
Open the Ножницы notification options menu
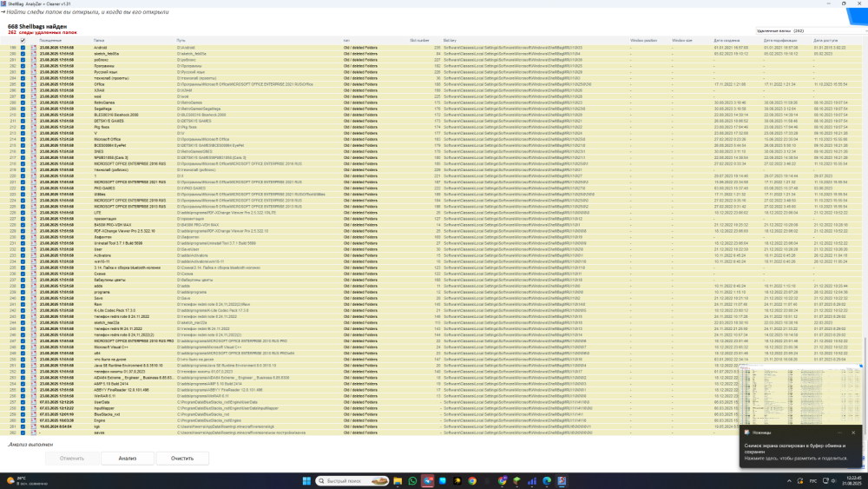[839, 433]
